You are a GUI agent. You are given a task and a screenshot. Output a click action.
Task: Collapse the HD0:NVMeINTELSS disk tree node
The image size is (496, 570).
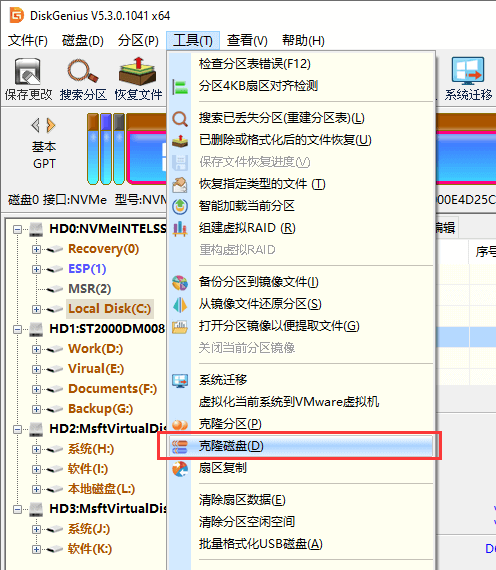pos(17,229)
